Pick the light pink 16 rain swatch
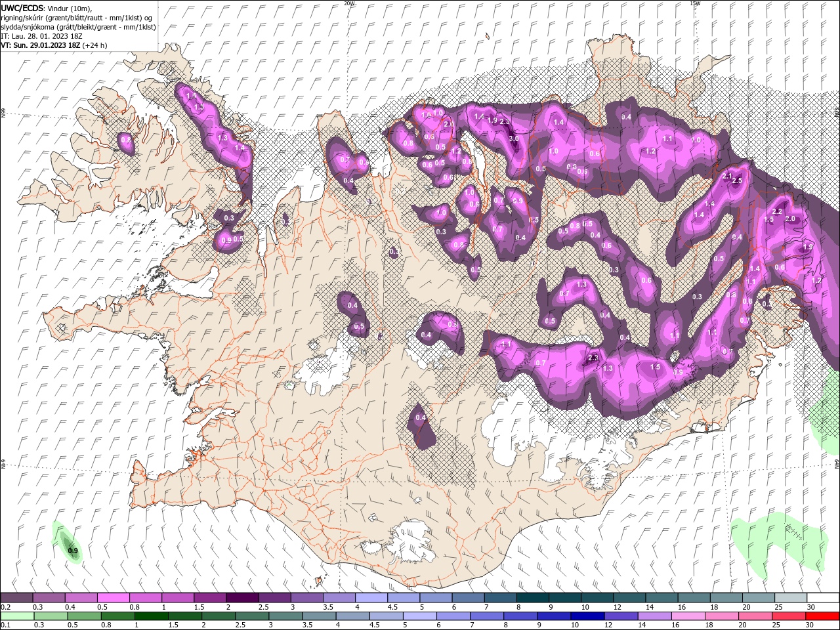 [688, 616]
